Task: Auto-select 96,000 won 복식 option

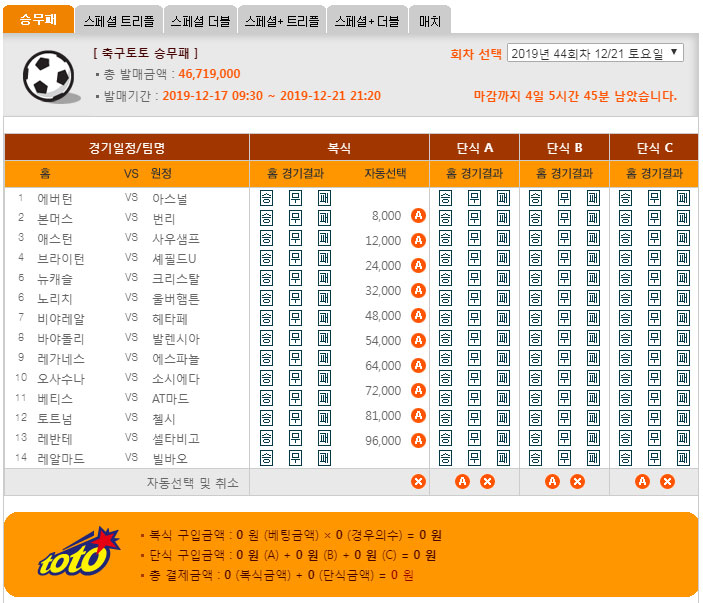Action: tap(418, 441)
